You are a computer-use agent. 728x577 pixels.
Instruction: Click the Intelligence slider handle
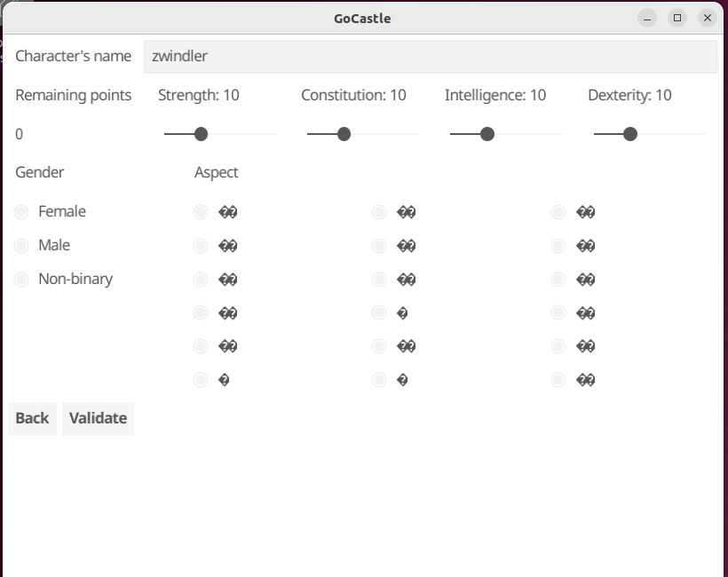487,134
